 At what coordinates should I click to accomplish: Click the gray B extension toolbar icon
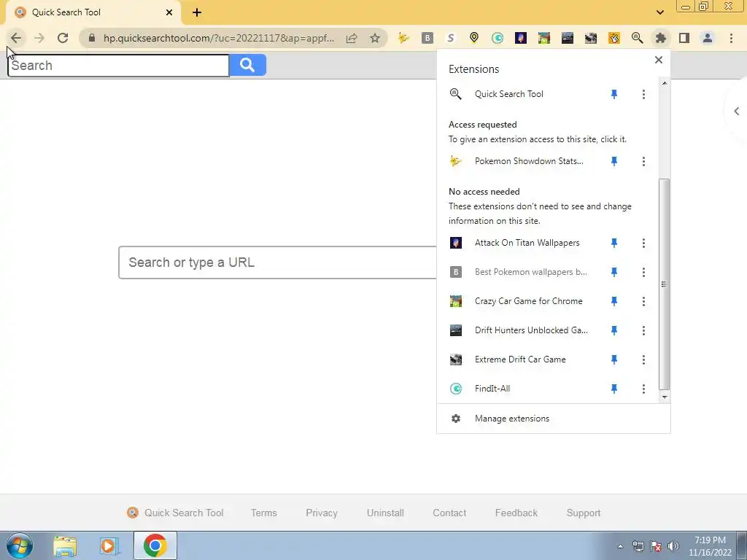(x=427, y=38)
